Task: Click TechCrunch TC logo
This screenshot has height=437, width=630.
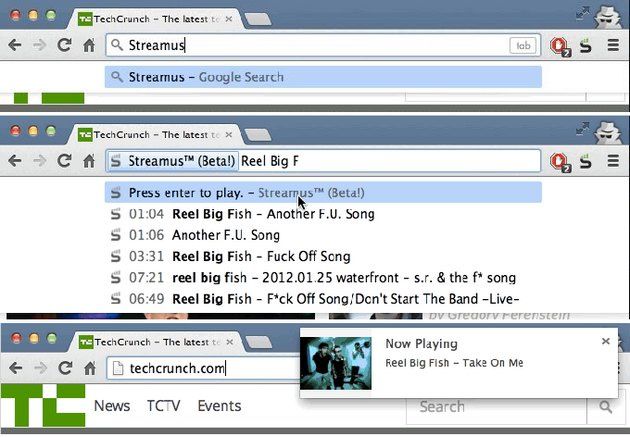Action: coord(43,405)
